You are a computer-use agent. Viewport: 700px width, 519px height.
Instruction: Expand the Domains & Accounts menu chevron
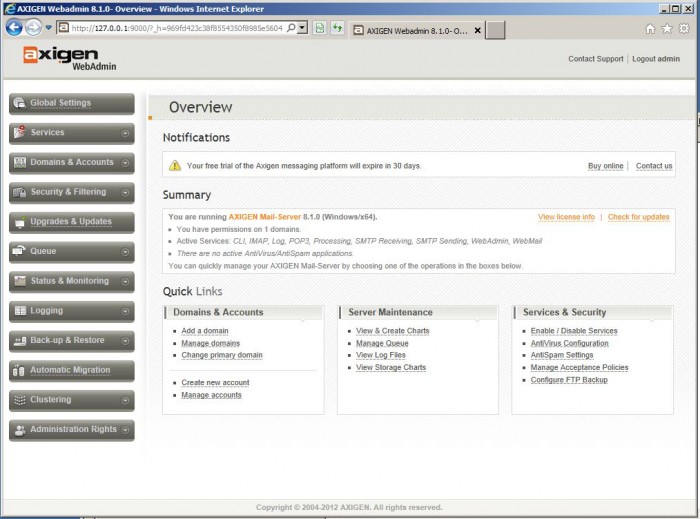125,163
